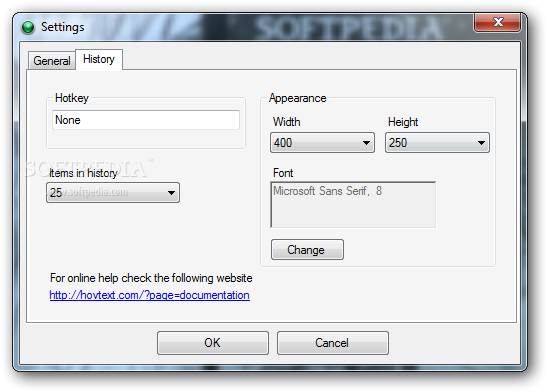Click the 'For online help check the following website' text
548x392 pixels.
tap(151, 278)
